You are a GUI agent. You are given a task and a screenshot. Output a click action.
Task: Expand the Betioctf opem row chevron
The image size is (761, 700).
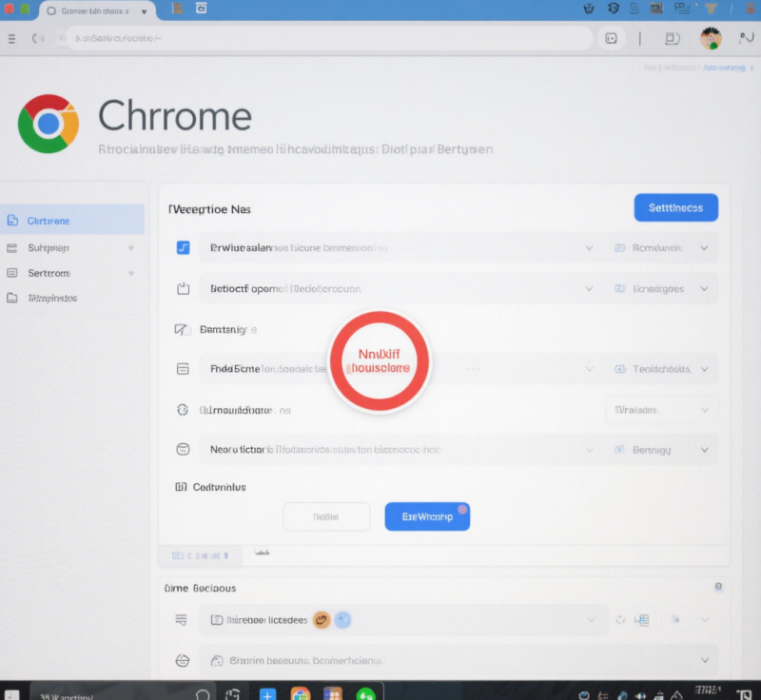[x=589, y=288]
